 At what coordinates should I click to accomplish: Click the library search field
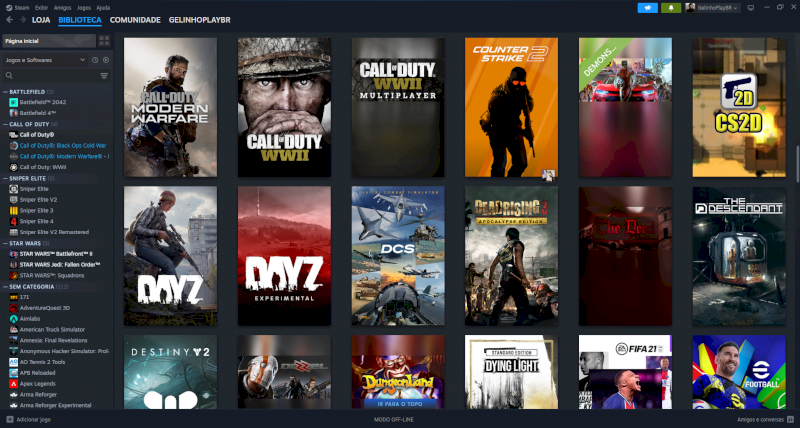(x=51, y=75)
